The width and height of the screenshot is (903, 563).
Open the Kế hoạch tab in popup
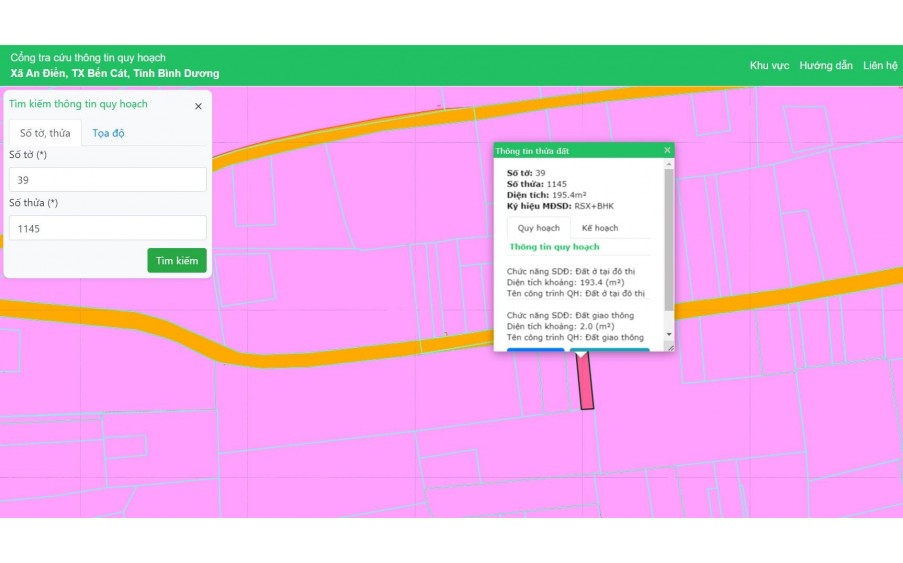point(599,228)
